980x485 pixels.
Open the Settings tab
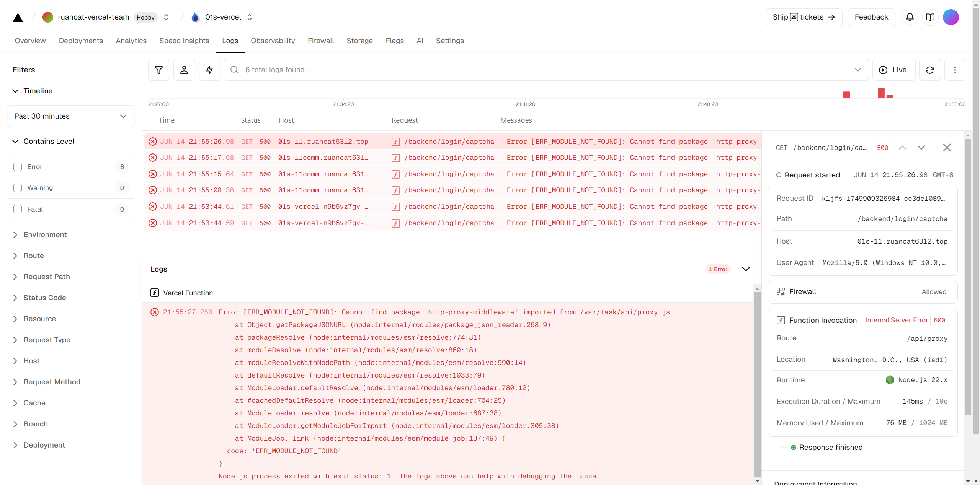(450, 41)
